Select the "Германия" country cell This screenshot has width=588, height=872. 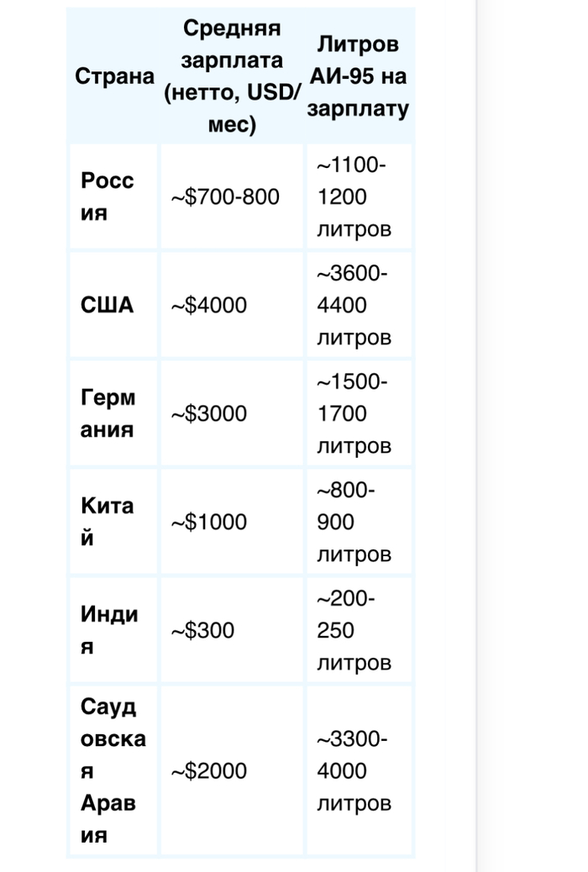pos(108,413)
